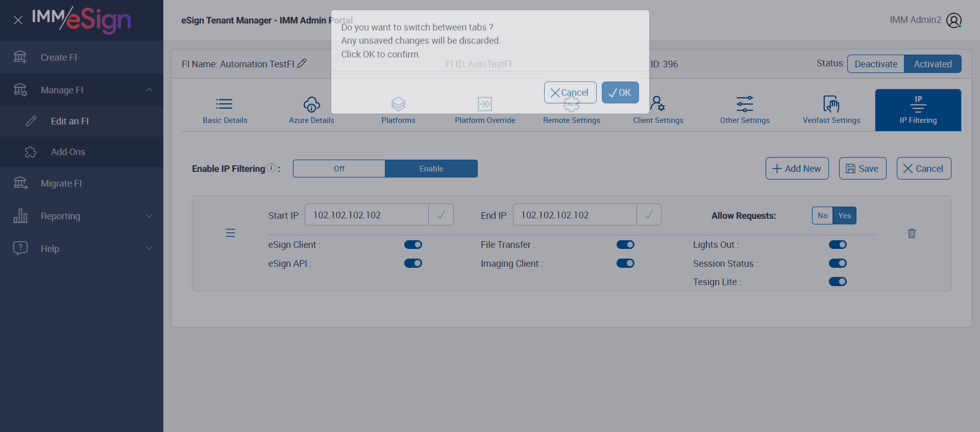The height and width of the screenshot is (432, 980).
Task: Toggle the eSign API switch
Action: tap(413, 263)
